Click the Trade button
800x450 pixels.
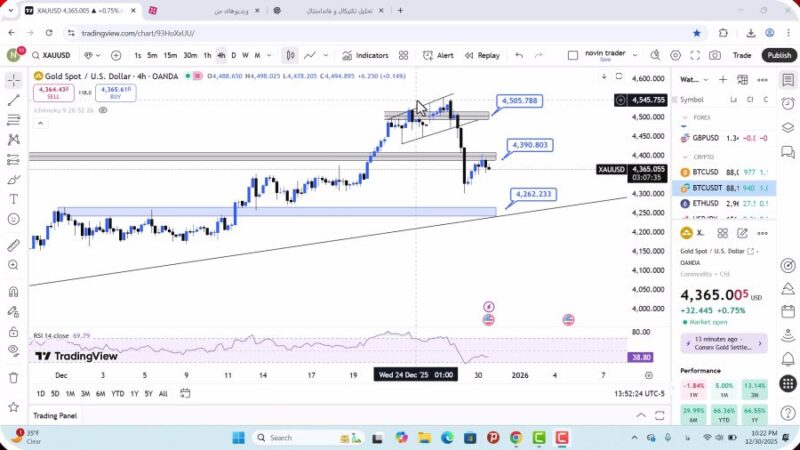(742, 56)
